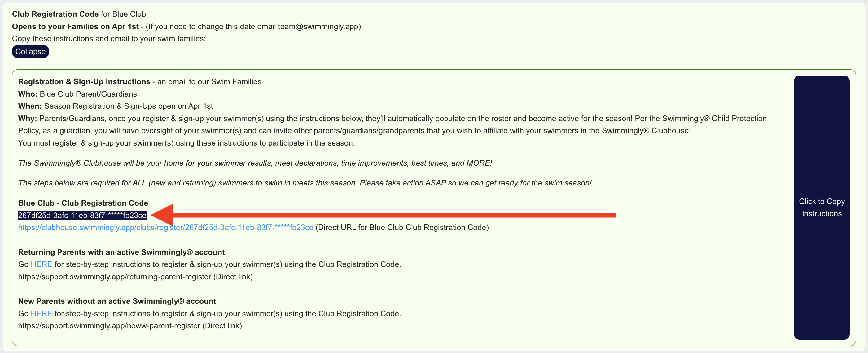This screenshot has width=868, height=353.
Task: Click 'Blue Club - Club Registration Code' heading
Action: (83, 203)
